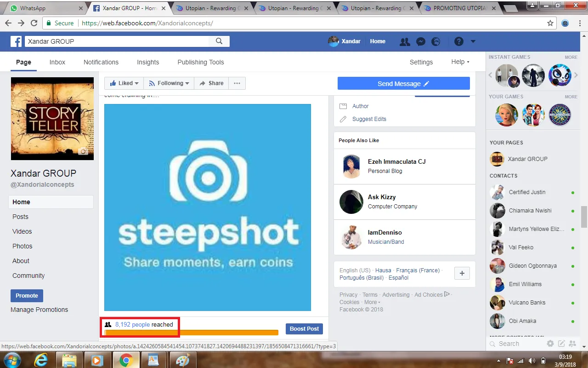
Task: Switch to the Inbox tab
Action: 57,62
